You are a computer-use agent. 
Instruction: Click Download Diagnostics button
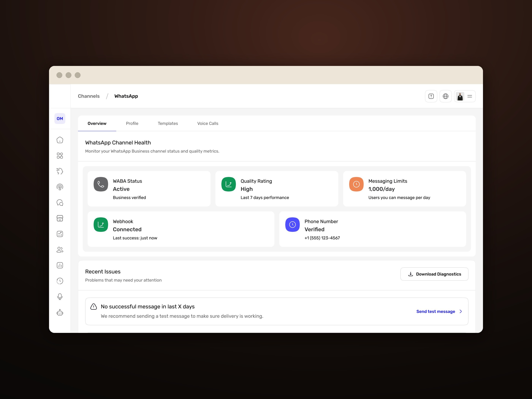pos(434,274)
